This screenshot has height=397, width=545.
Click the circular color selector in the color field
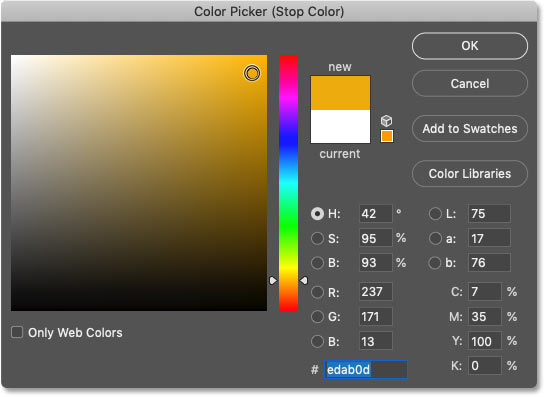252,73
